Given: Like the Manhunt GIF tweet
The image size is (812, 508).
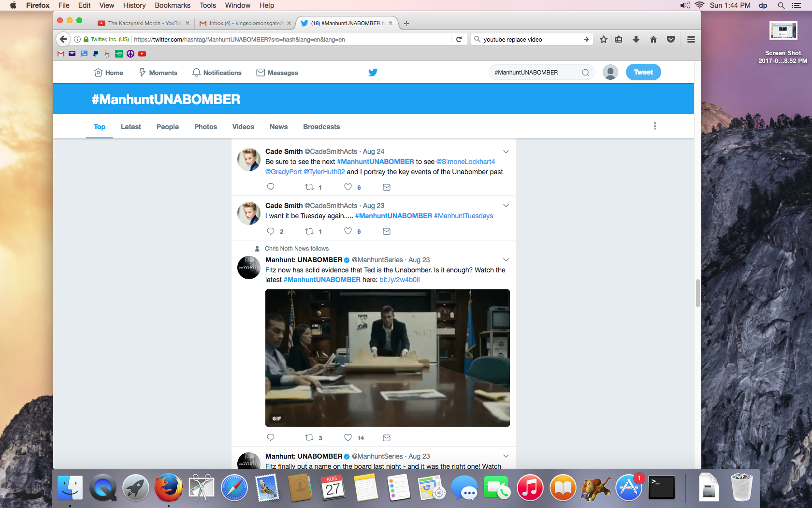Looking at the screenshot, I should pyautogui.click(x=348, y=437).
